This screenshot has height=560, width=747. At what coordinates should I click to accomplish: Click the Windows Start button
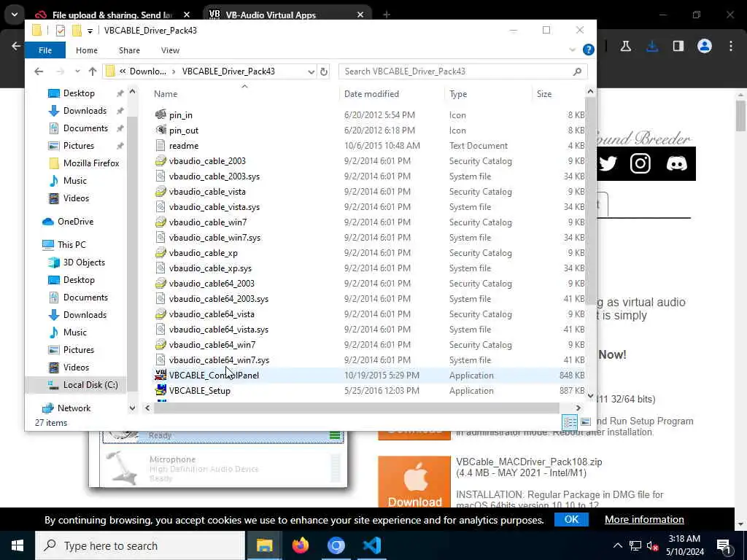18,545
